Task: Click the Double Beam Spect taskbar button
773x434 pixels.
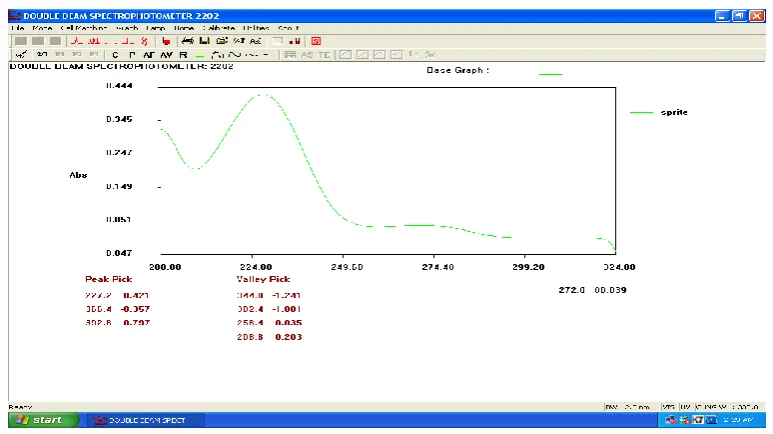Action: tap(147, 420)
